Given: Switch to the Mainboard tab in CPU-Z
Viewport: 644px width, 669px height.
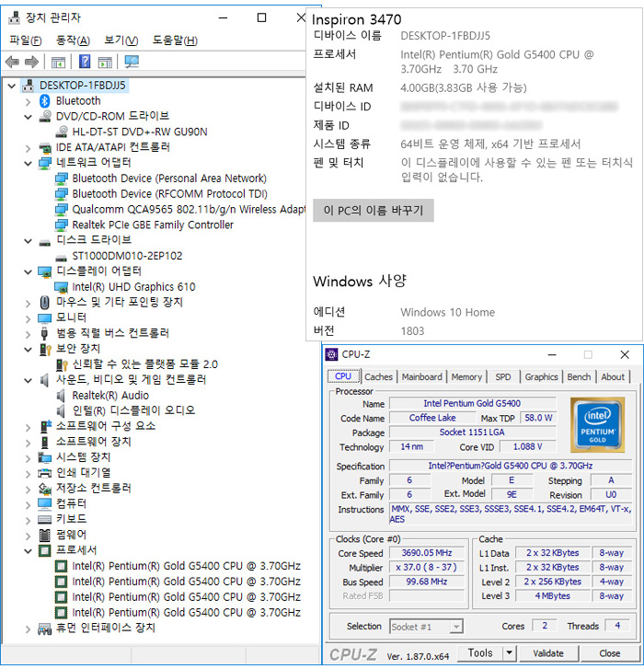Looking at the screenshot, I should pos(421,376).
